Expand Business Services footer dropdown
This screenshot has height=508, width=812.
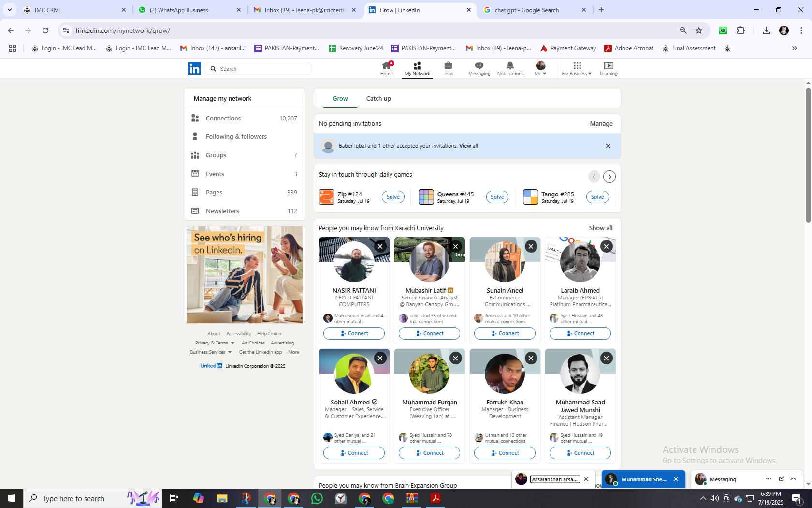coord(211,352)
